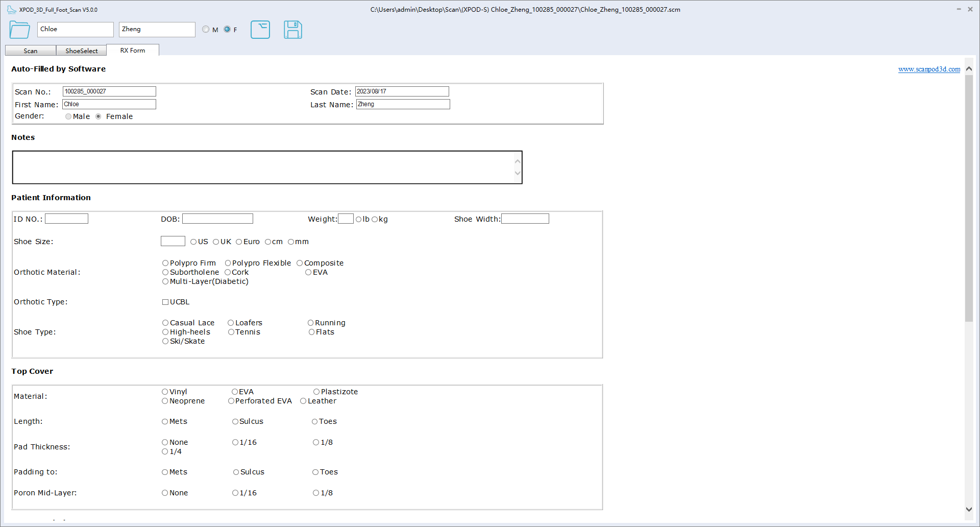
Task: Click the XPOD foot logo in title bar
Action: (x=11, y=10)
